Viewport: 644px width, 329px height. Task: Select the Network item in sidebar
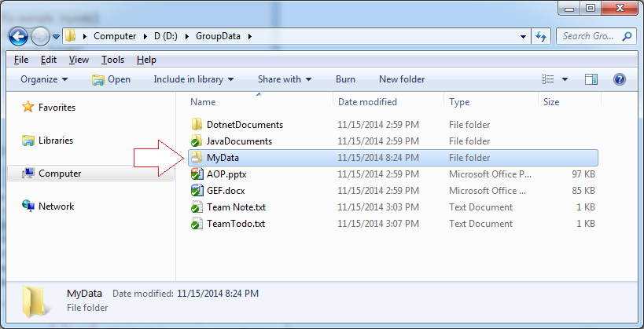pos(49,207)
